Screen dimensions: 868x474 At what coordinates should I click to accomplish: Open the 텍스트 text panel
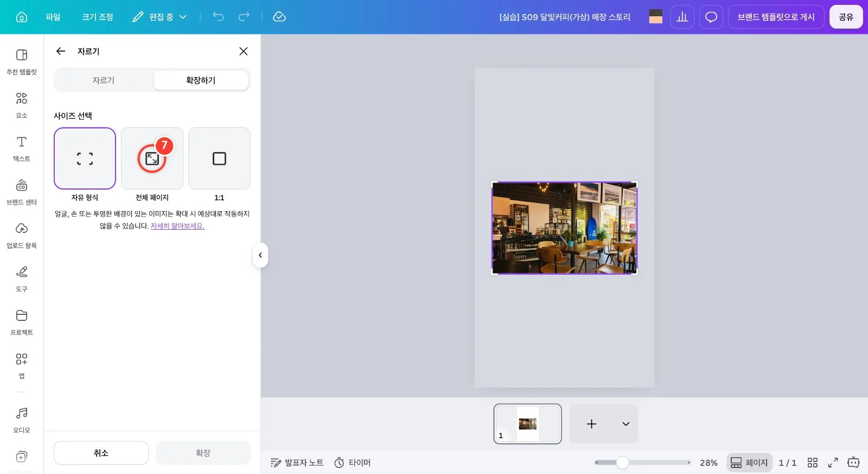click(22, 148)
